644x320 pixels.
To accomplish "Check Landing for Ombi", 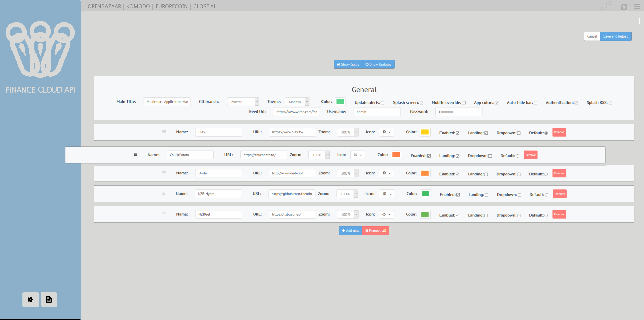I will coord(486,174).
